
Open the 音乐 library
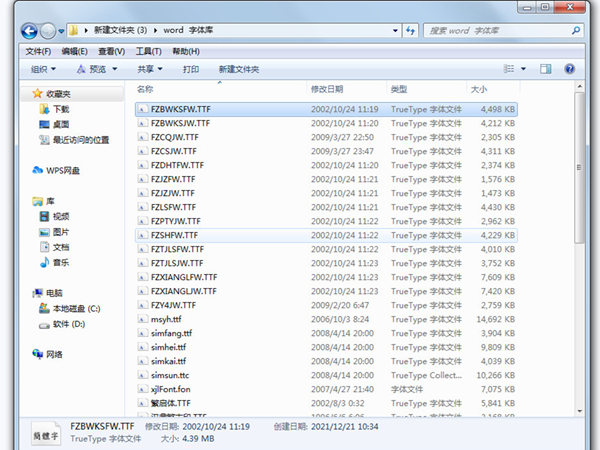click(60, 262)
